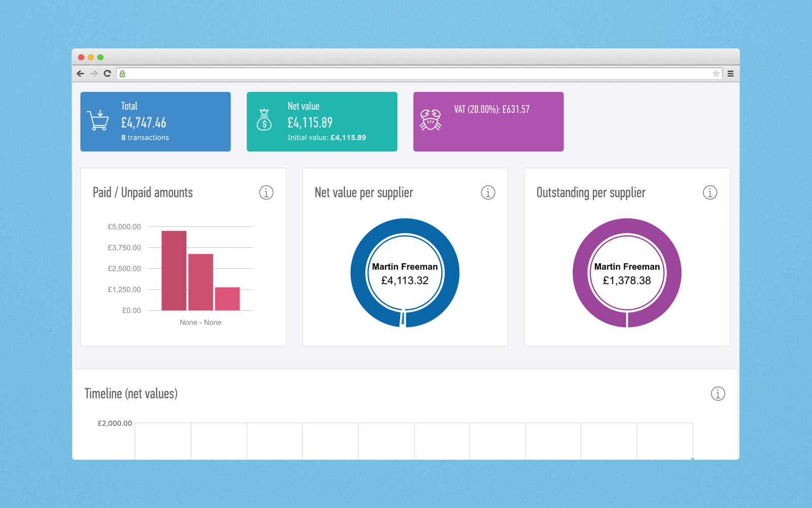Click the shopping cart icon in Total card

point(98,120)
